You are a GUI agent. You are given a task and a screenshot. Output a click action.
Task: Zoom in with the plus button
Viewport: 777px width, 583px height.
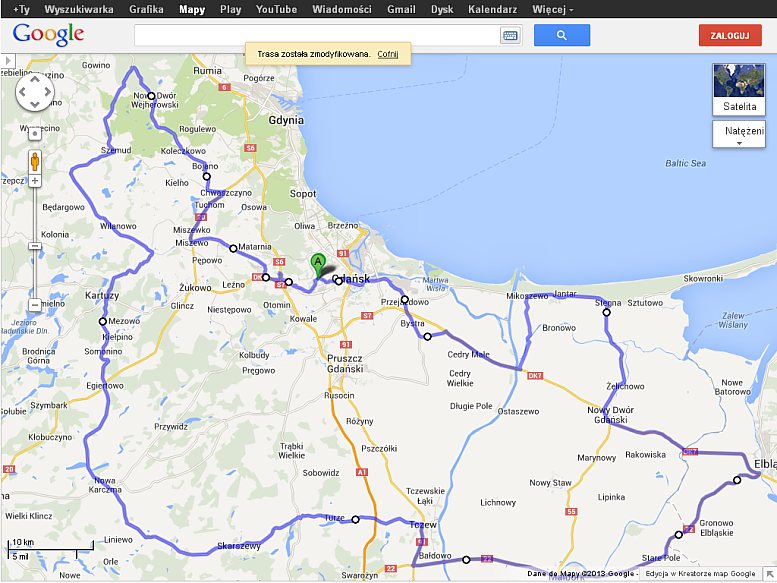(x=35, y=181)
